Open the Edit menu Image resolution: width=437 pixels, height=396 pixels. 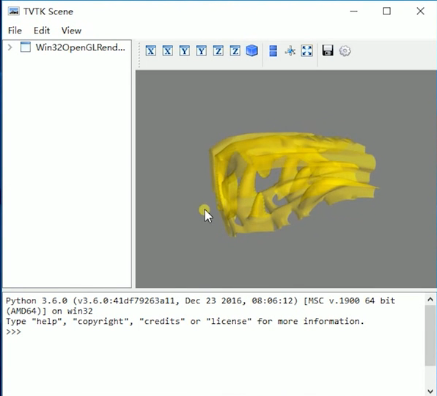[42, 31]
